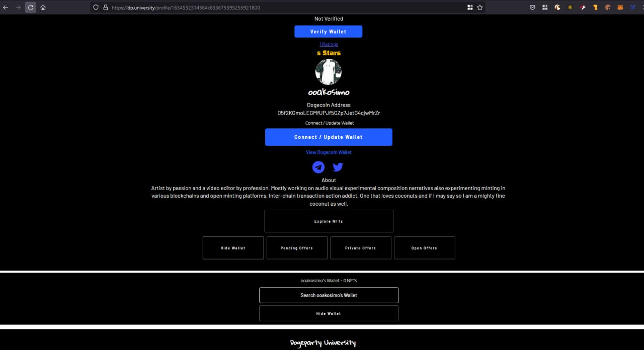Open the yellow cube extension icon
This screenshot has width=644, height=350.
tap(570, 8)
